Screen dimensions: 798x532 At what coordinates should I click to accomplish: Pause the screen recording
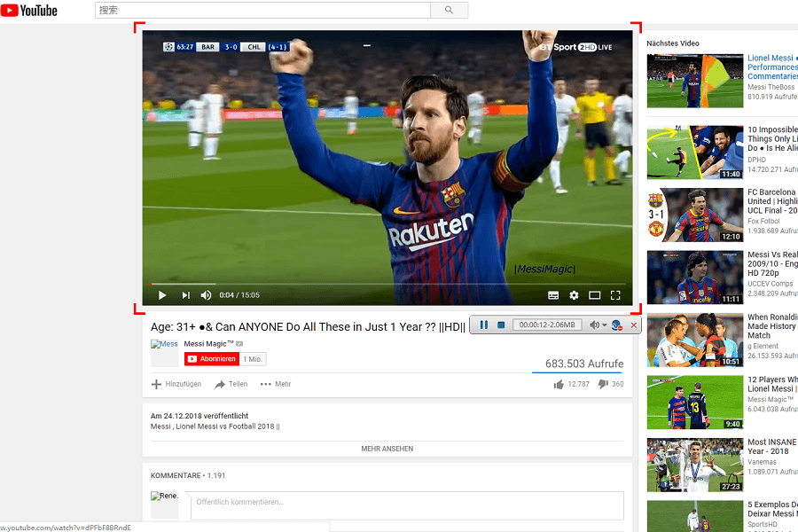click(x=484, y=325)
